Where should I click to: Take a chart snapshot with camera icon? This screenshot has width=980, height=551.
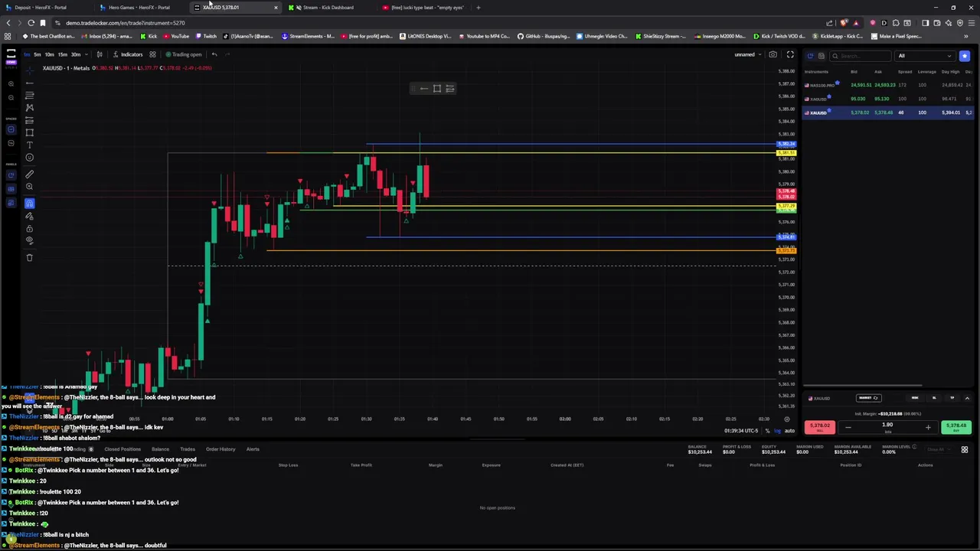point(773,54)
